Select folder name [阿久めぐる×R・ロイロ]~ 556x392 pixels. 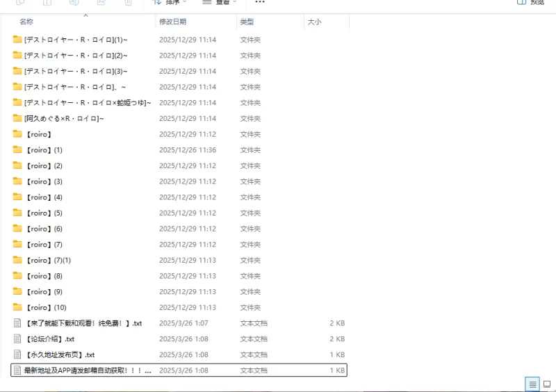[x=64, y=118]
